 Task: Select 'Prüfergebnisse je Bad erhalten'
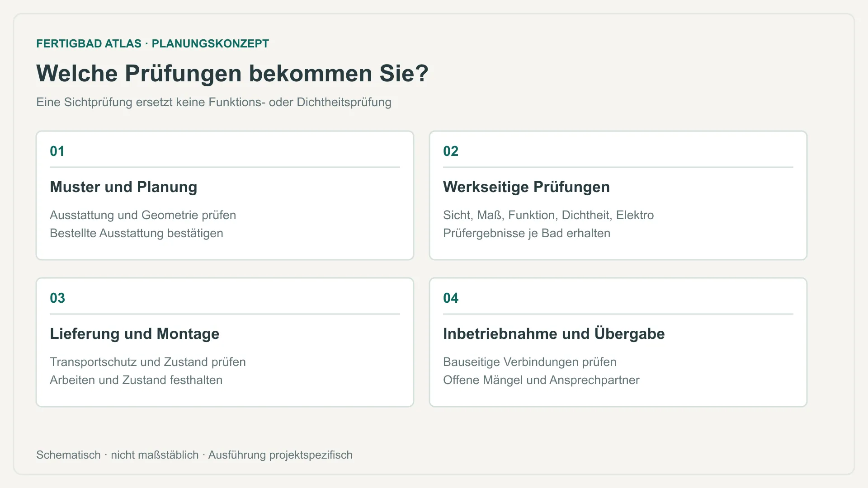pyautogui.click(x=527, y=233)
